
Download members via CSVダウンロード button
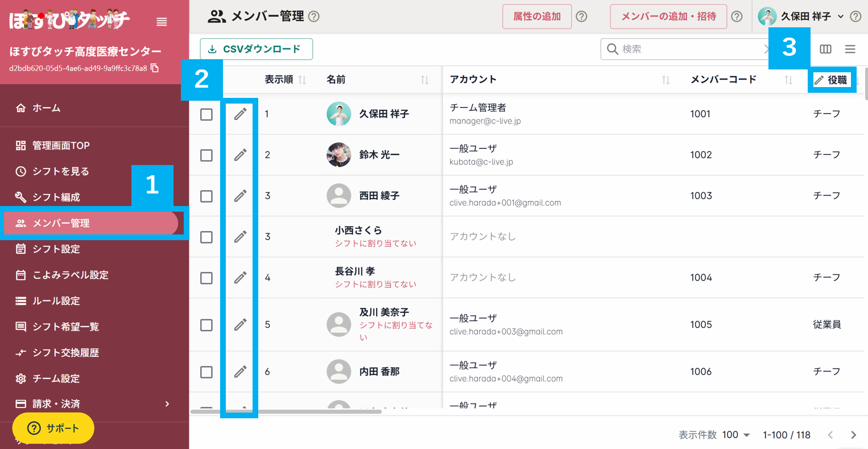(257, 49)
